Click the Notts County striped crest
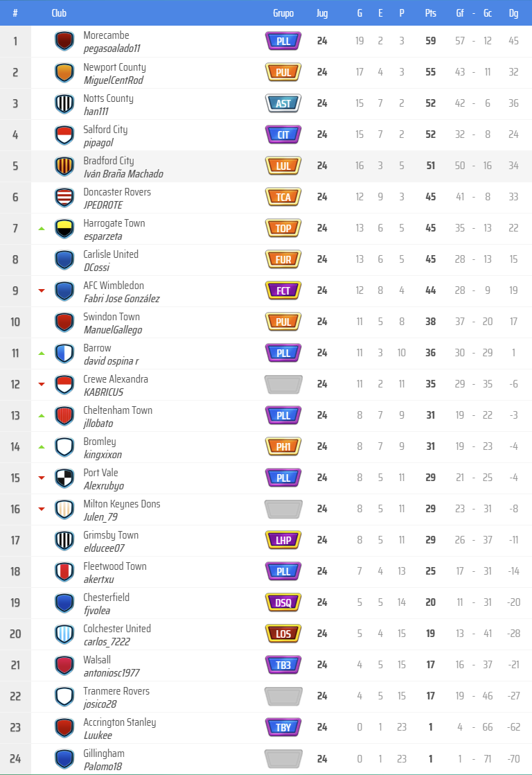Viewport: 532px width, 775px height. [x=64, y=103]
